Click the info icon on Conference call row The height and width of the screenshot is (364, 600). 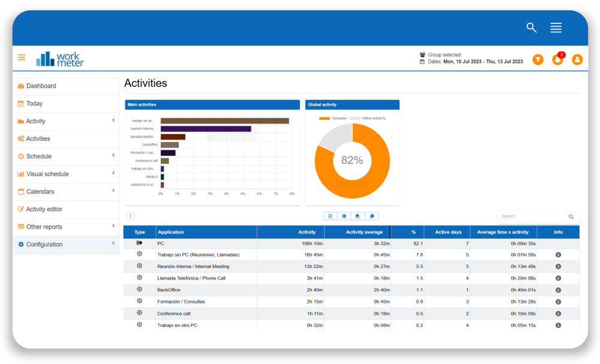click(558, 313)
